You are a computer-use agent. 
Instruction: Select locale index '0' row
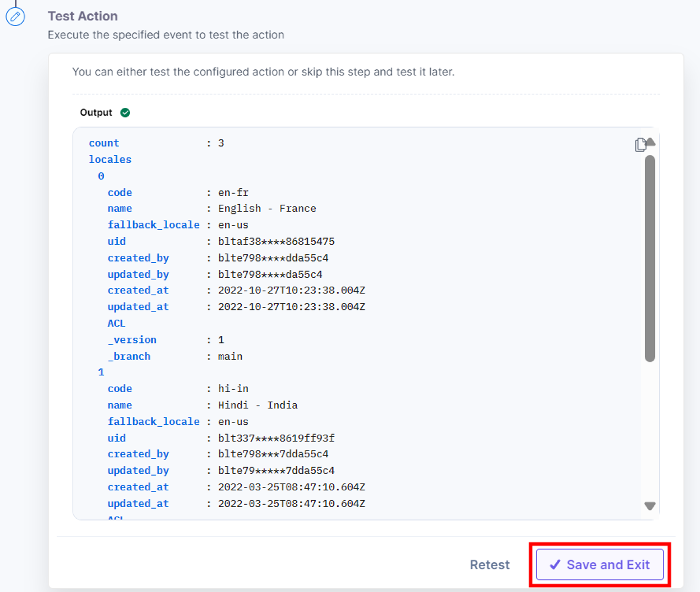[101, 176]
